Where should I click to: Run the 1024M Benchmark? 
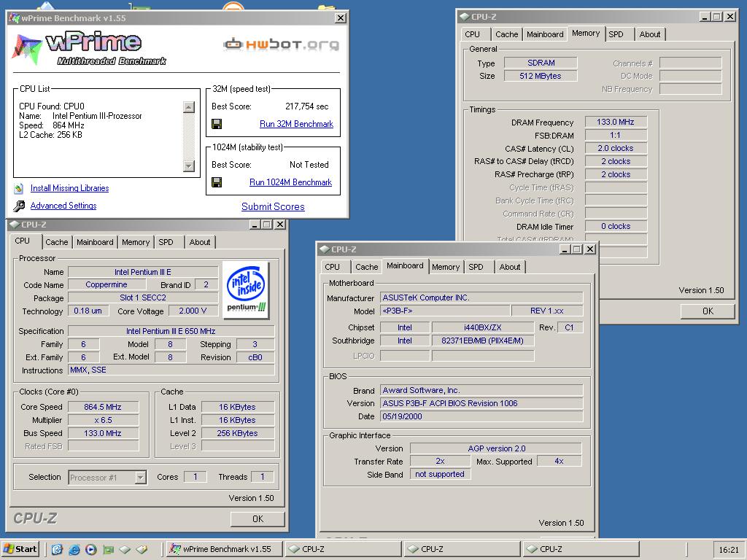pos(290,182)
